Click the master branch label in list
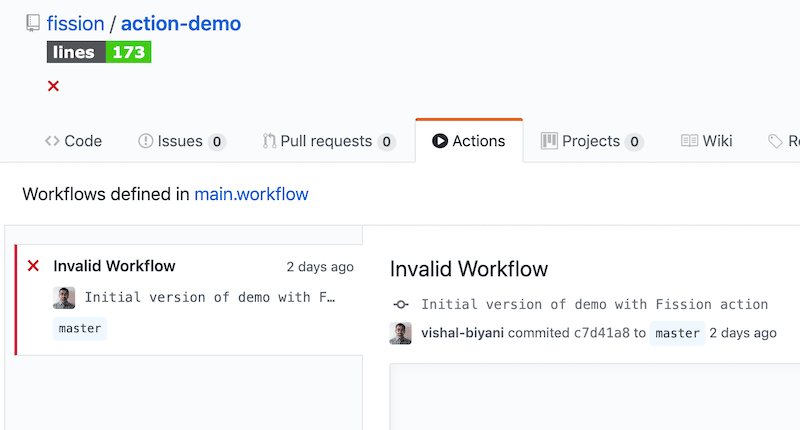The width and height of the screenshot is (800, 430). [80, 328]
